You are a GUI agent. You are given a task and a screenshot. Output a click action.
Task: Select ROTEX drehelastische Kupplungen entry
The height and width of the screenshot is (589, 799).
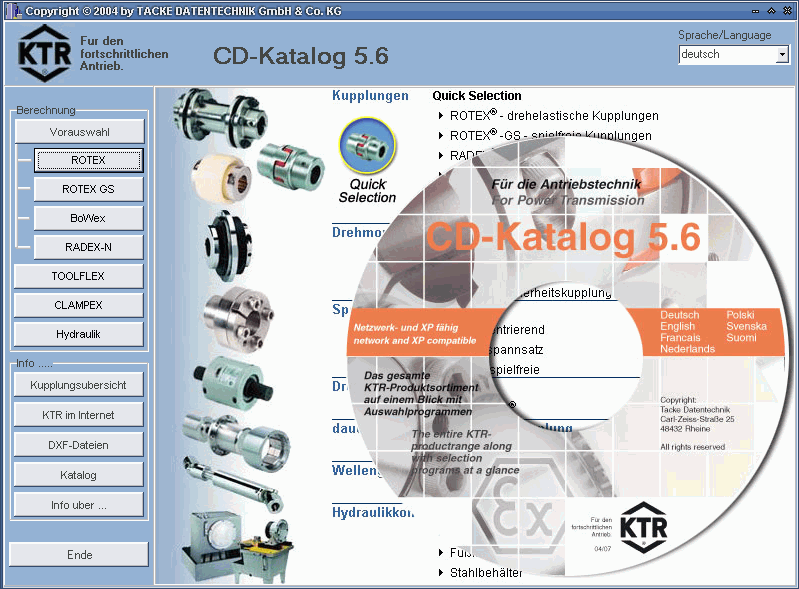(554, 116)
